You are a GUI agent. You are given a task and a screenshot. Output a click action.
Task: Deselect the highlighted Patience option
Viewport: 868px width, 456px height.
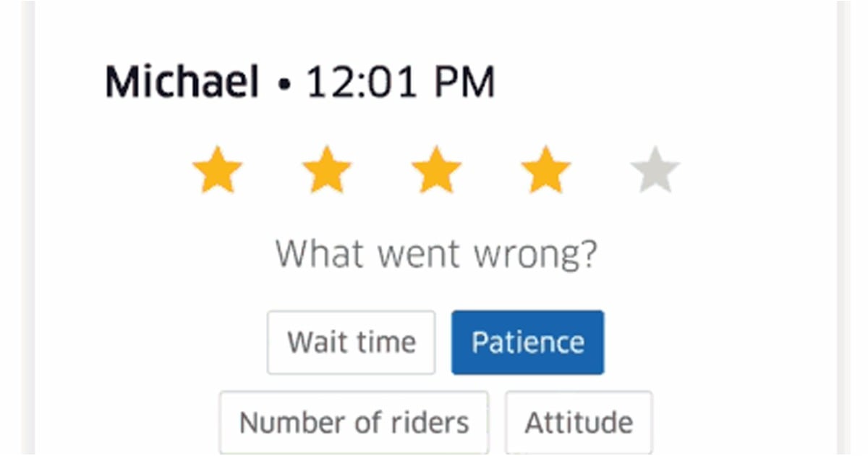(x=527, y=342)
